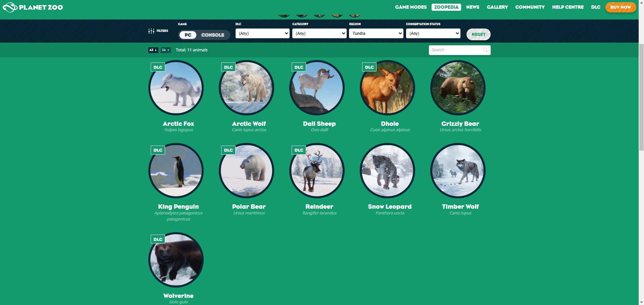Click the search magnifier icon
Screen dimensions: 644x305
pos(486,50)
